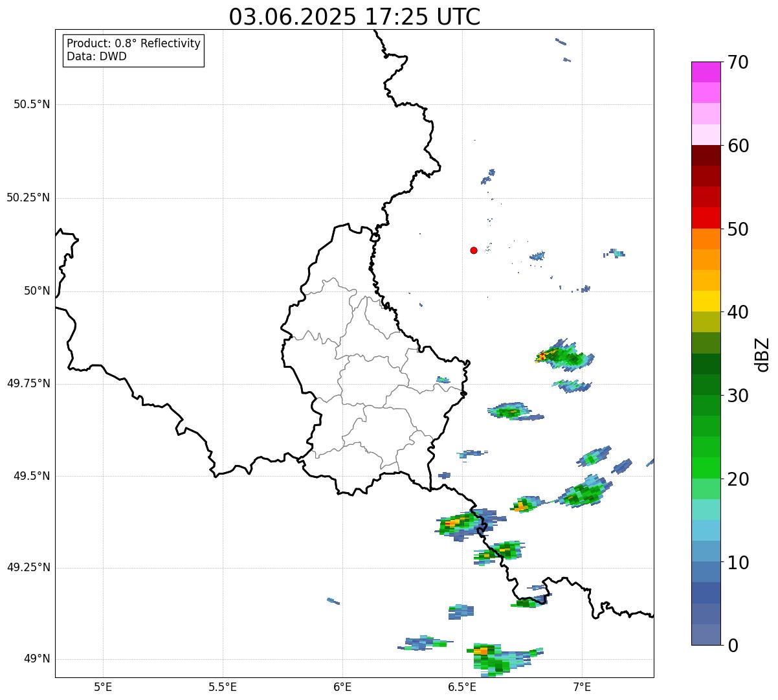Click the latitude label 50.25°N
Image resolution: width=778 pixels, height=700 pixels.
click(x=28, y=198)
